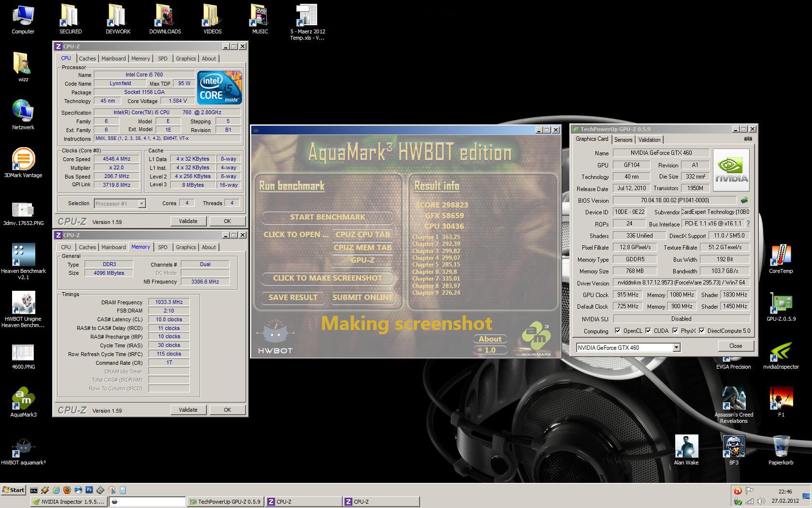Open the Papierkorb recycle bin
The height and width of the screenshot is (508, 812).
[781, 450]
